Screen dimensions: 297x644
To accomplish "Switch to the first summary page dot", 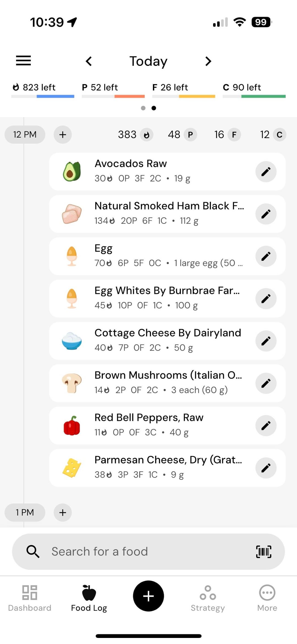I will [x=143, y=108].
